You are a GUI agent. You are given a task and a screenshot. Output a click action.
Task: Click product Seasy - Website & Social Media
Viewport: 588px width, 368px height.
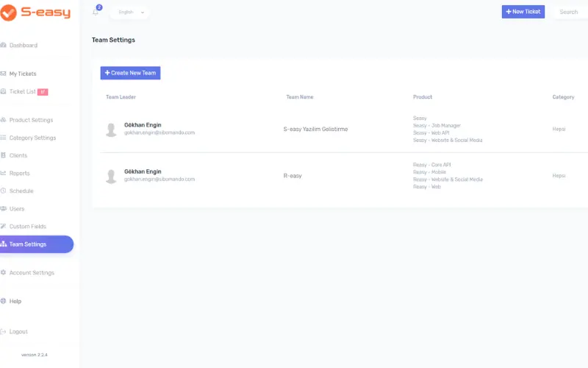tap(448, 140)
